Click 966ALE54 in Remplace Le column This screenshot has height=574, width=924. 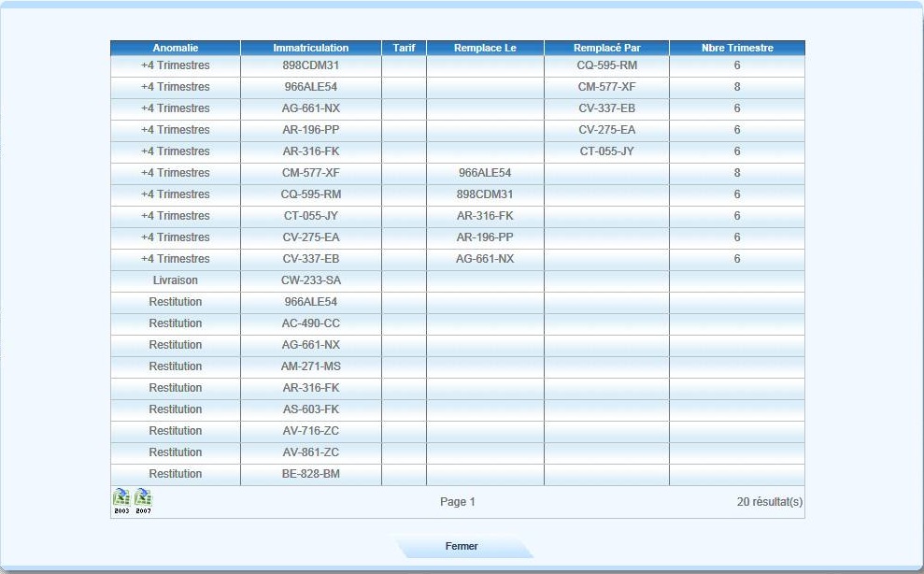(485, 173)
